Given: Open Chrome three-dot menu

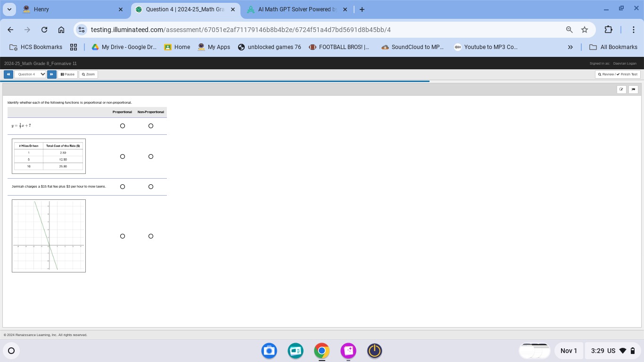Looking at the screenshot, I should [x=634, y=30].
